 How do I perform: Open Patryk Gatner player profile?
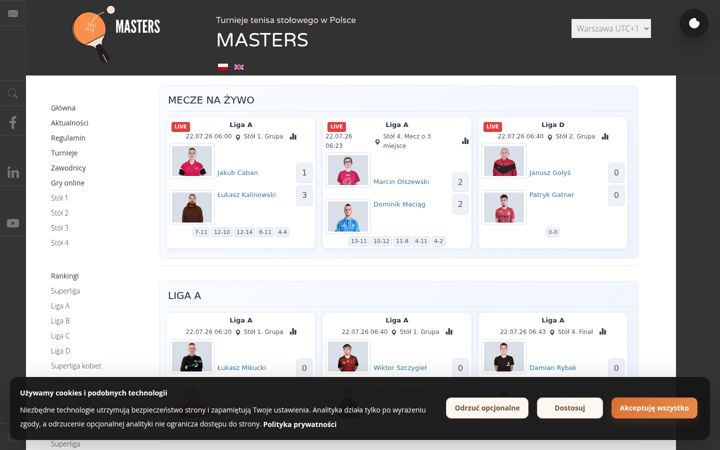coord(552,195)
